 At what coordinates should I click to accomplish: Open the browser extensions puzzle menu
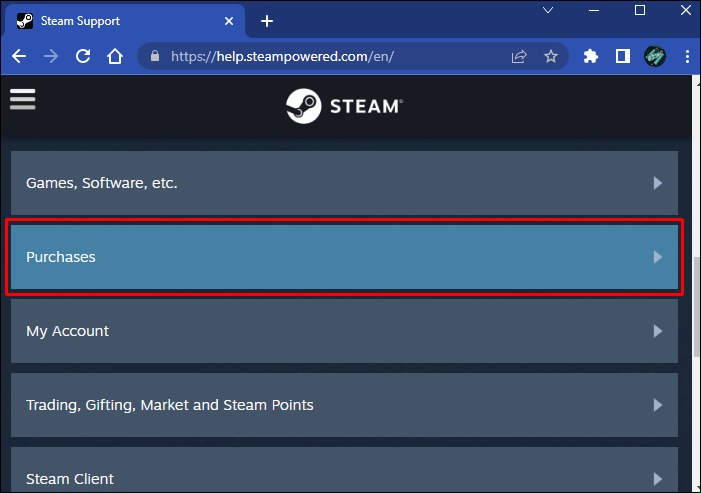tap(591, 57)
